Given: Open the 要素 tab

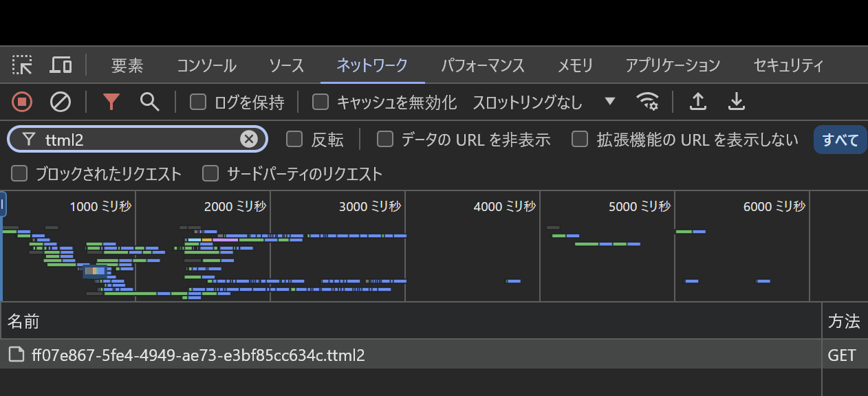Looking at the screenshot, I should tap(127, 66).
